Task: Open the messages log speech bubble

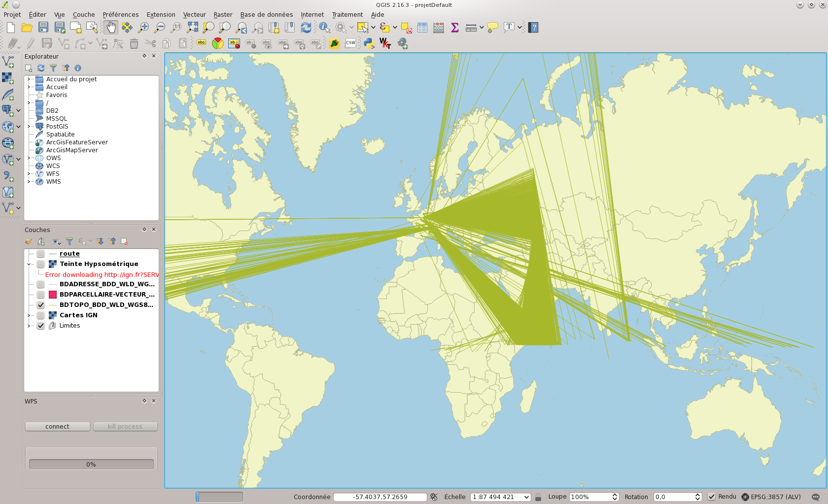Action: click(x=816, y=497)
